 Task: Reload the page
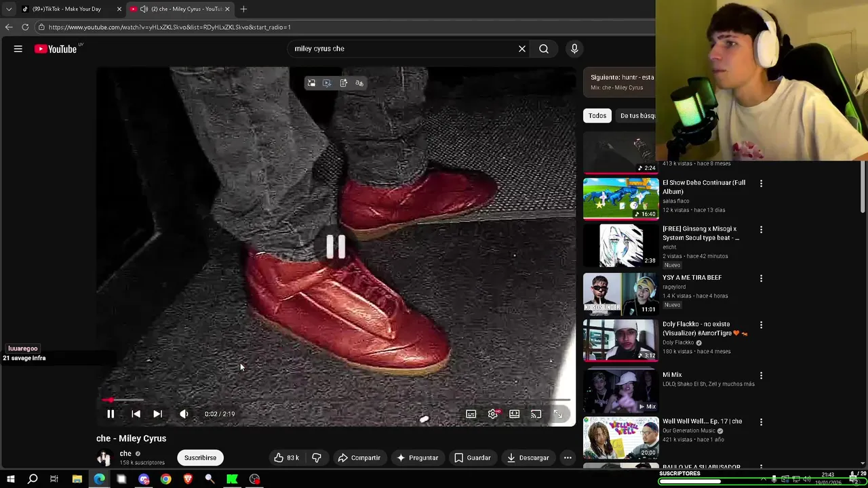click(25, 27)
